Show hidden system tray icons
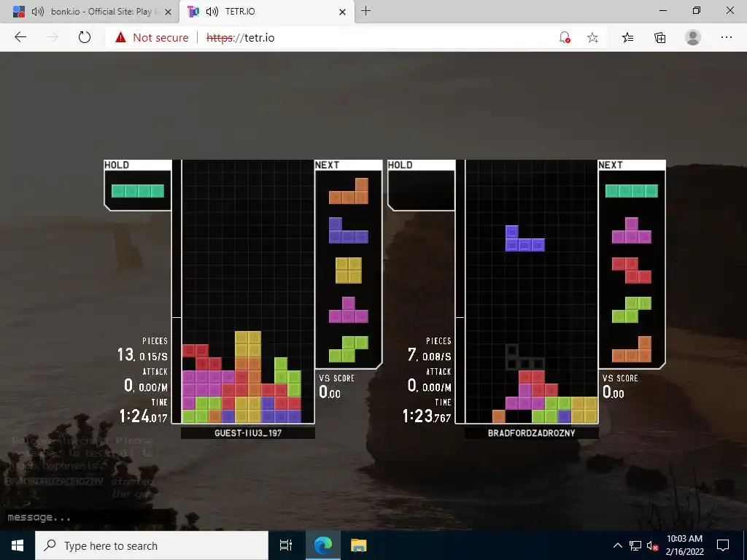 (617, 545)
